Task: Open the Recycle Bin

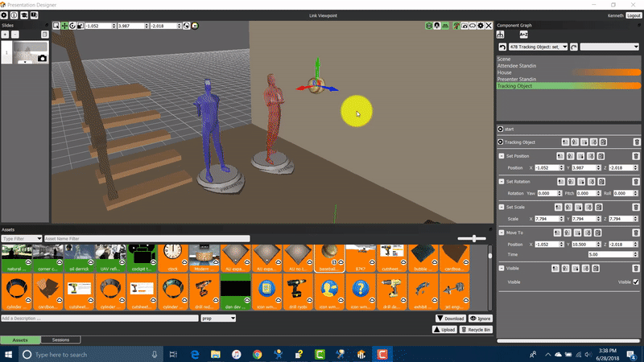Action: (476, 330)
